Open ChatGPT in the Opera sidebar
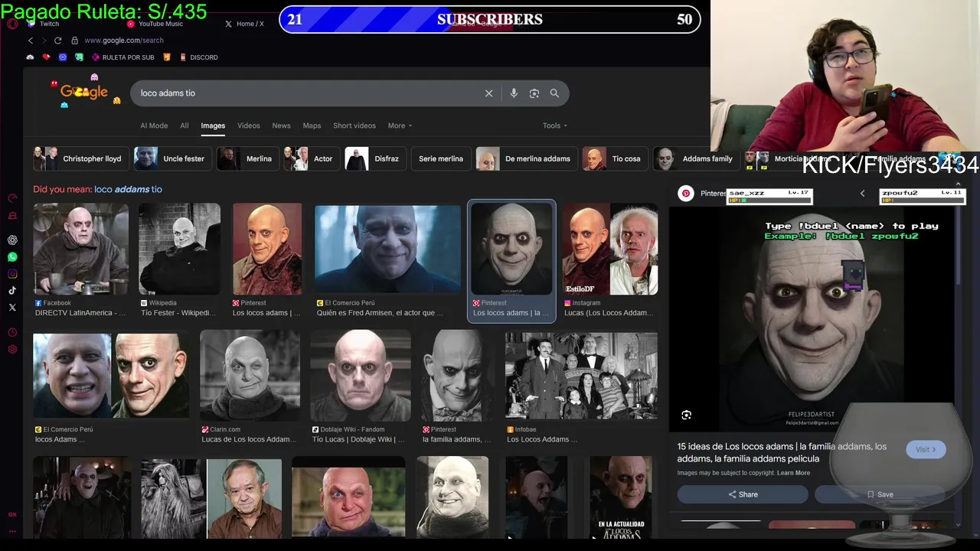This screenshot has height=551, width=980. click(12, 240)
